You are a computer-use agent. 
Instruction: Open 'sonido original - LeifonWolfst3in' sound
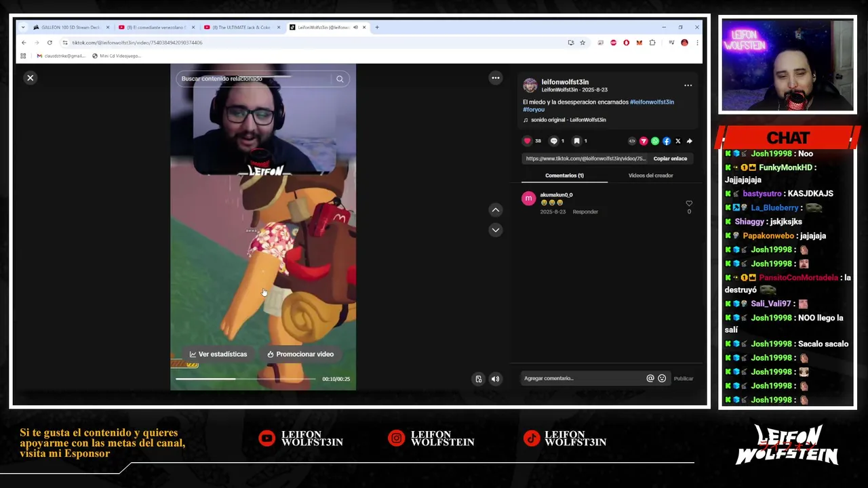(568, 120)
